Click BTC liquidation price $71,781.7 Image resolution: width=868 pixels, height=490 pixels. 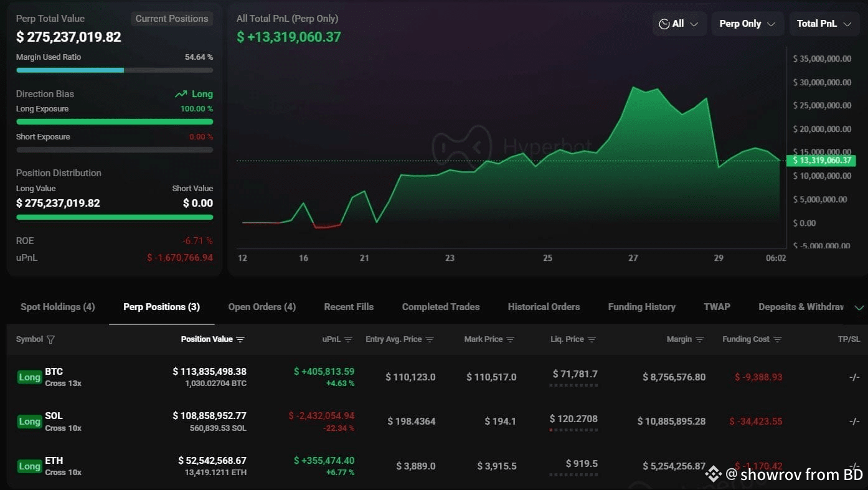[x=575, y=374]
